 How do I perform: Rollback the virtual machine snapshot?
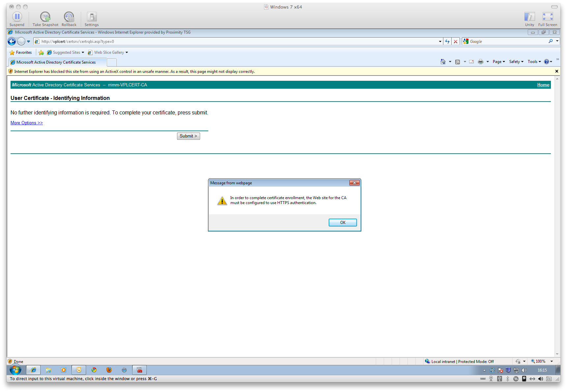point(69,19)
